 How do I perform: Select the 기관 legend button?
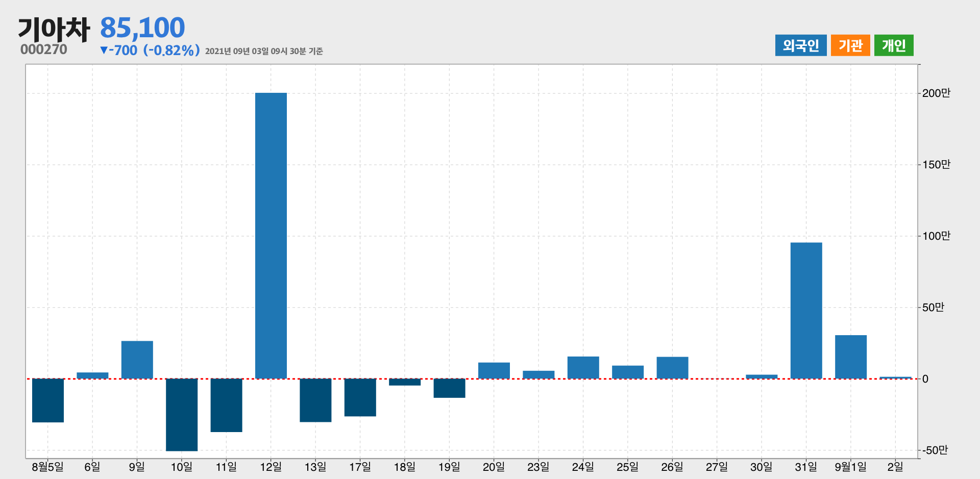(850, 45)
